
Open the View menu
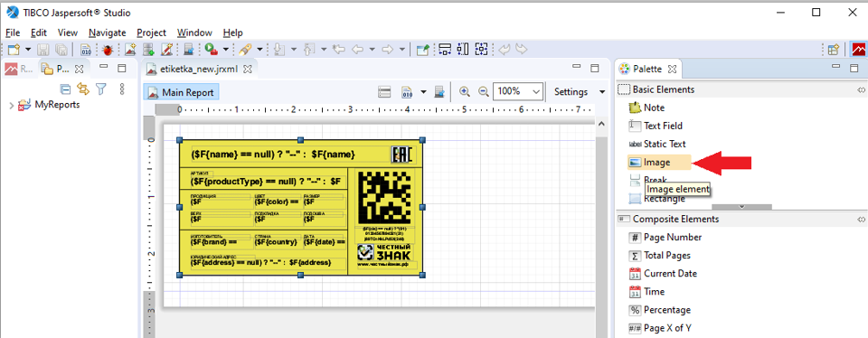[x=68, y=33]
